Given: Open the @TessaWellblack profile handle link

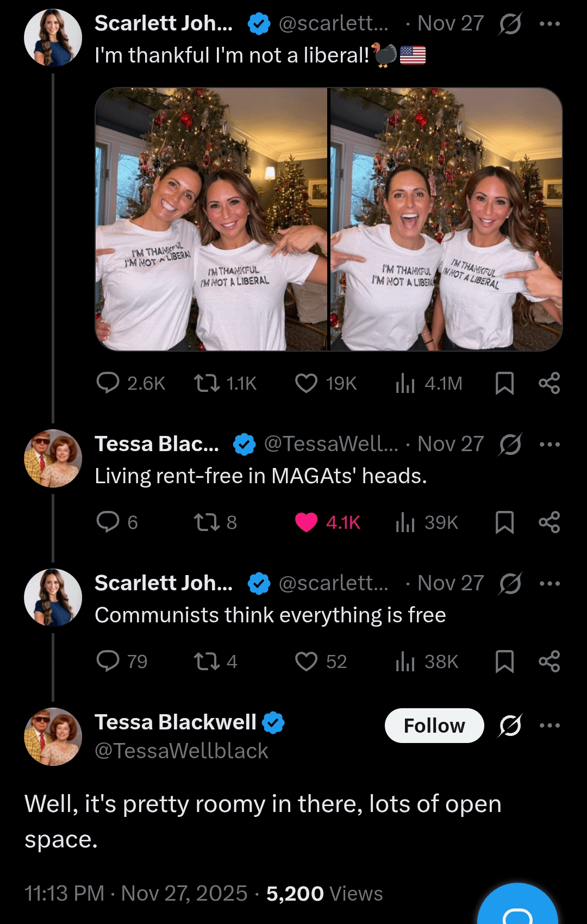Looking at the screenshot, I should [x=182, y=751].
